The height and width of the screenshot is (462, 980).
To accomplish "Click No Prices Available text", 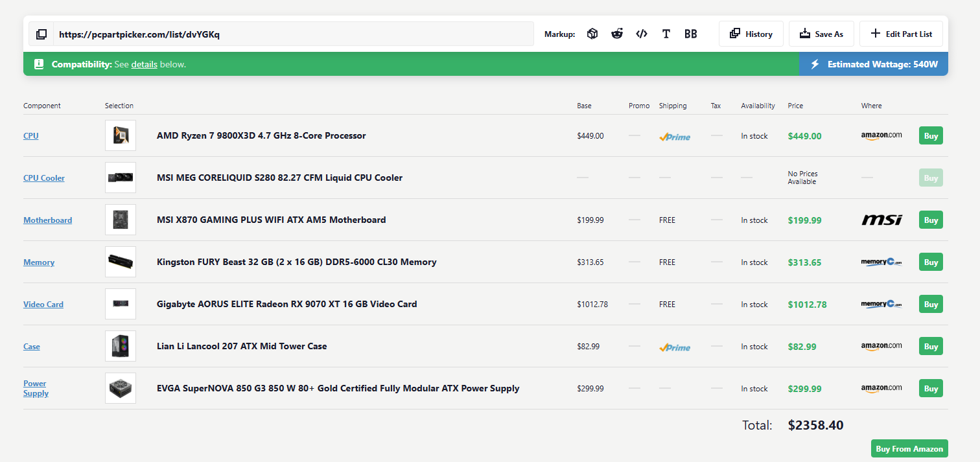I will [x=802, y=178].
